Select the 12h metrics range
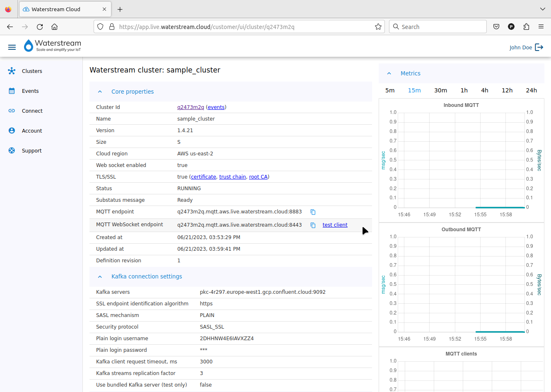The image size is (551, 392). click(507, 90)
